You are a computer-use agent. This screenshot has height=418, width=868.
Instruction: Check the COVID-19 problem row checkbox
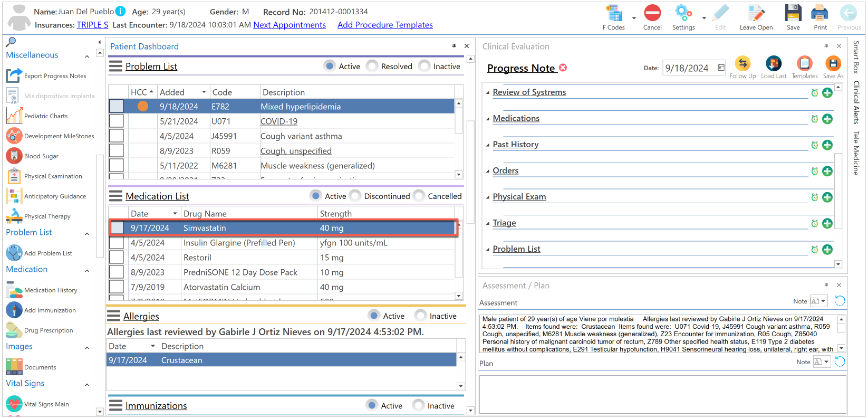click(117, 121)
